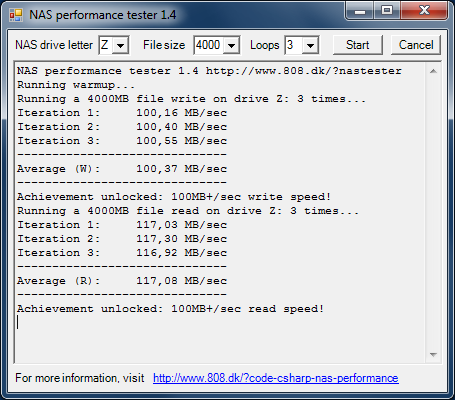Image resolution: width=455 pixels, height=400 pixels.
Task: Click into the drive letter field showing Z
Action: pos(106,45)
